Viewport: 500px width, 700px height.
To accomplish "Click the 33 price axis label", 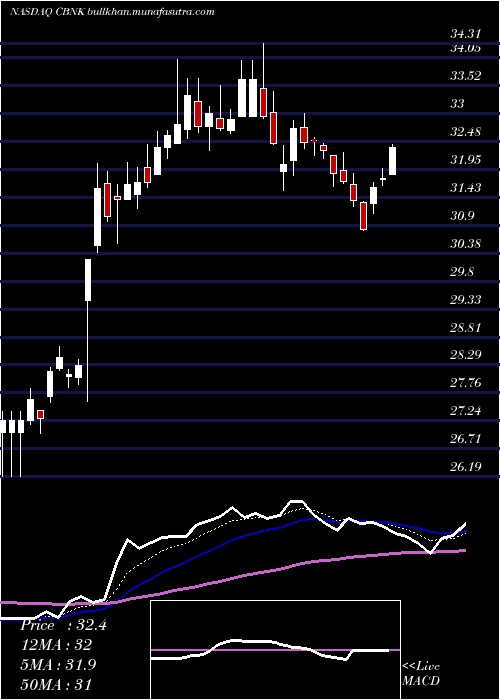I will pos(458,104).
